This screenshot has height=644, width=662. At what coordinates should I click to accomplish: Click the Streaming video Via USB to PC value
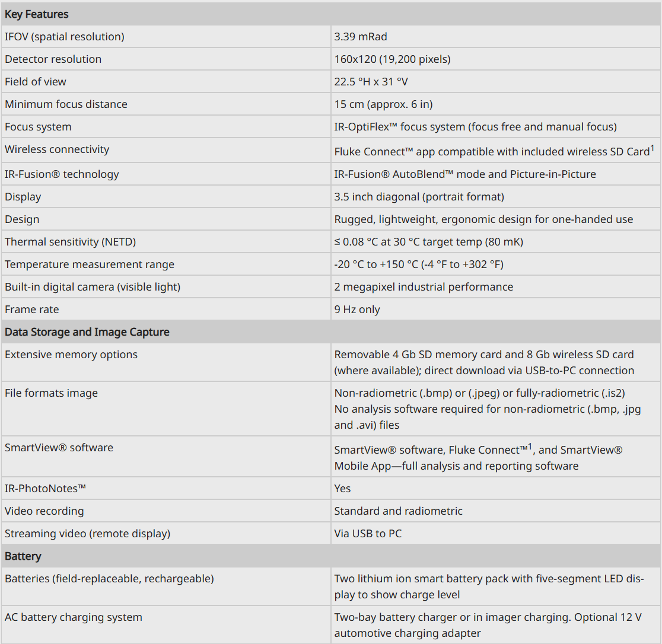click(x=368, y=534)
